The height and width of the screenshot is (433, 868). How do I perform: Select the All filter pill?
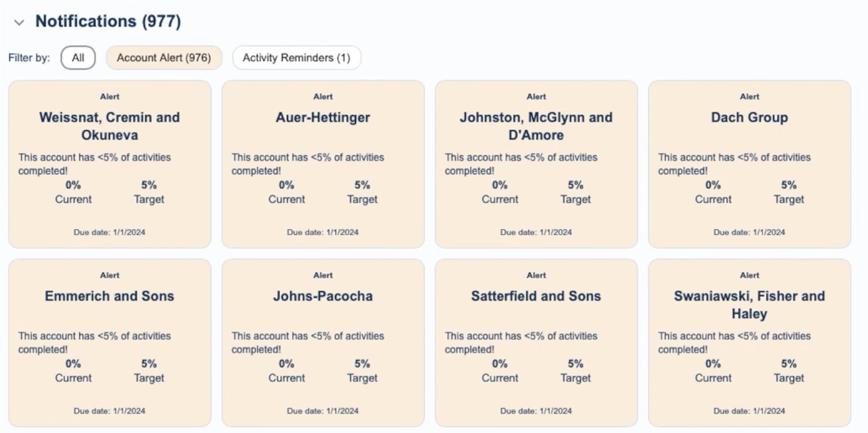[x=78, y=58]
